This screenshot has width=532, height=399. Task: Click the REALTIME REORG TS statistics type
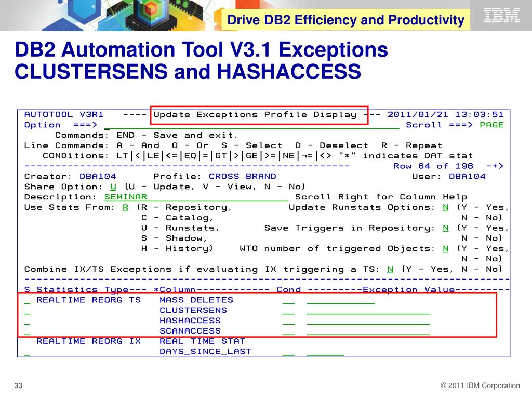tap(88, 300)
